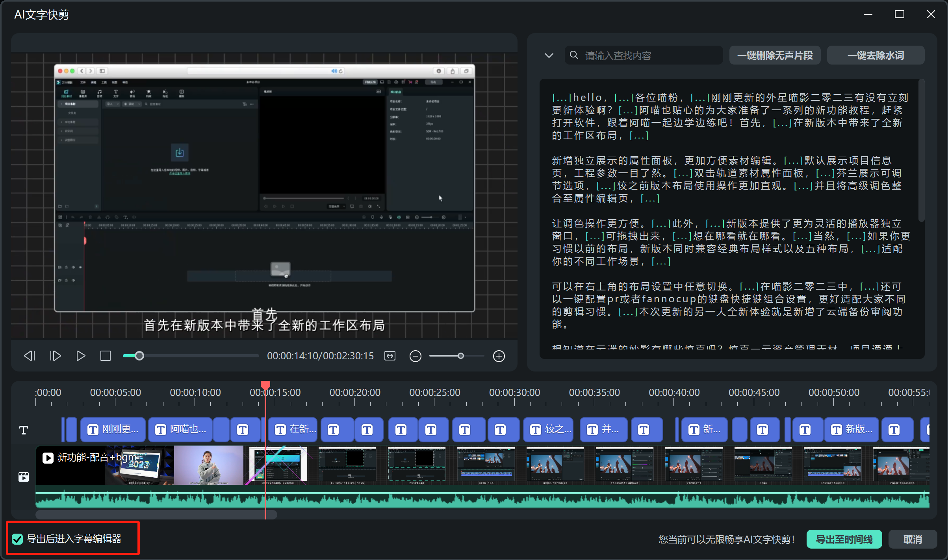Click 一键去除水词 button
The image size is (948, 560).
tap(876, 55)
